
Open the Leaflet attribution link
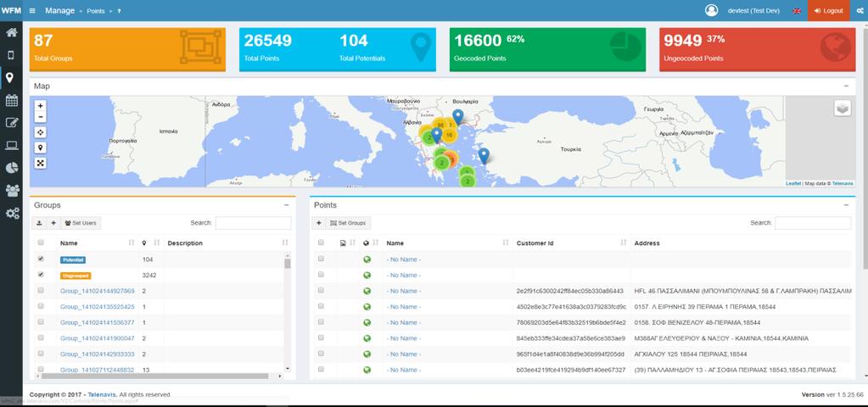793,184
